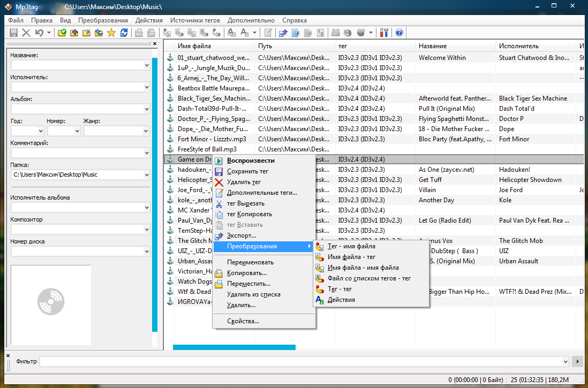
Task: Choose 'Имя файла - тег' in submenu
Action: tap(371, 257)
